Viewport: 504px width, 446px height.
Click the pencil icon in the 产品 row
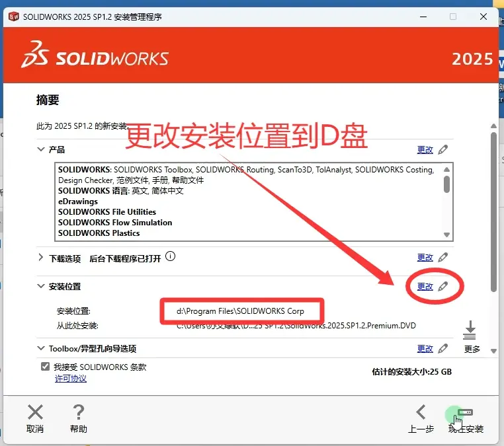[x=443, y=149]
